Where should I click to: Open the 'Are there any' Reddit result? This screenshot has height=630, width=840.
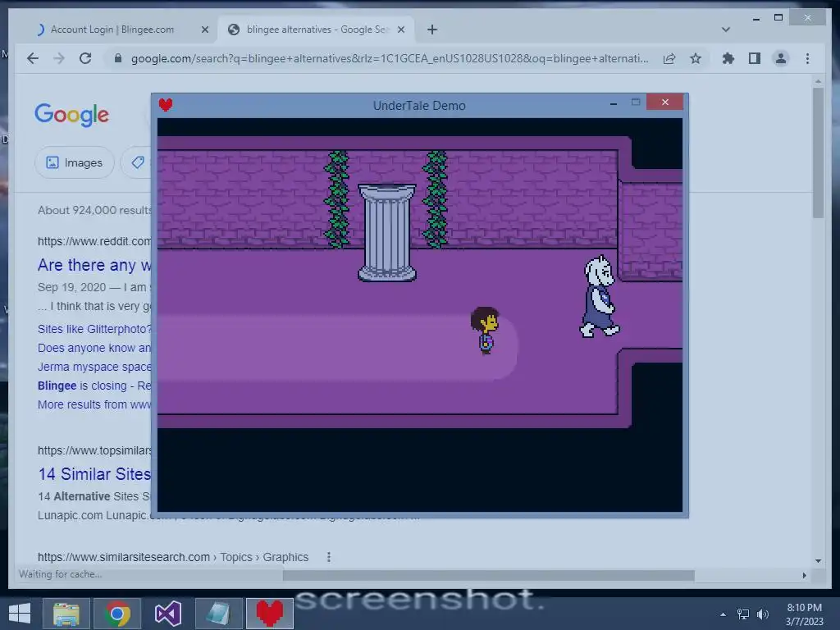click(94, 265)
